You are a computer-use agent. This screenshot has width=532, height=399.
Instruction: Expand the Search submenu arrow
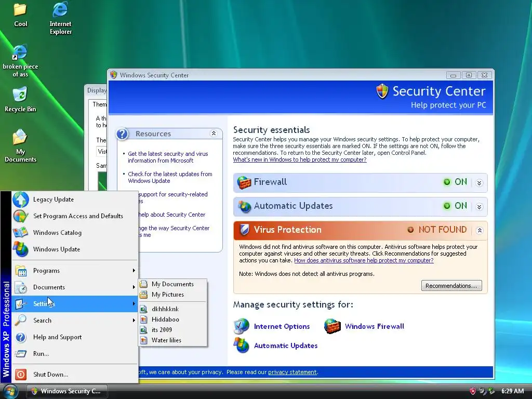pyautogui.click(x=134, y=320)
